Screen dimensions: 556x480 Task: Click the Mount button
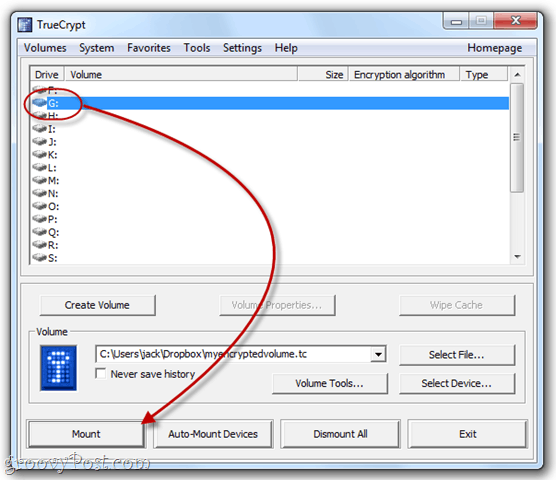[86, 434]
